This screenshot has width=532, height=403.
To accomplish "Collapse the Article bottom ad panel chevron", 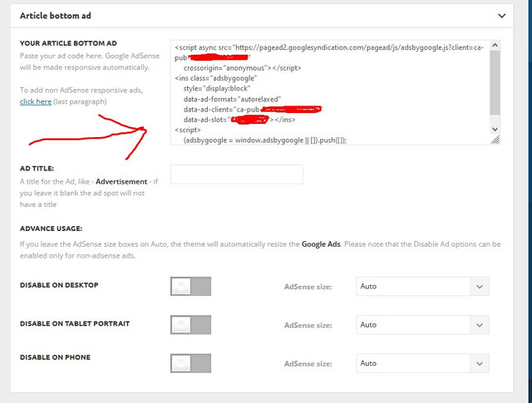I will pyautogui.click(x=501, y=16).
